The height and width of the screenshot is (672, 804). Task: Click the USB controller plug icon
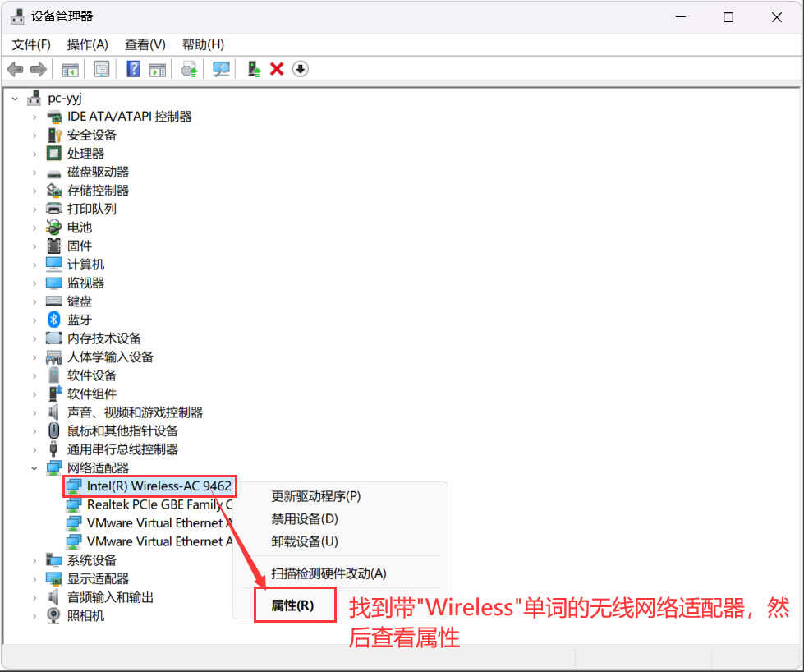coord(53,449)
